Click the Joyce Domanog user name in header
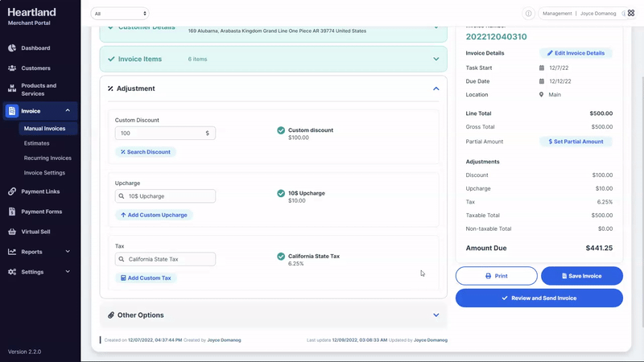This screenshot has height=362, width=644. click(598, 14)
